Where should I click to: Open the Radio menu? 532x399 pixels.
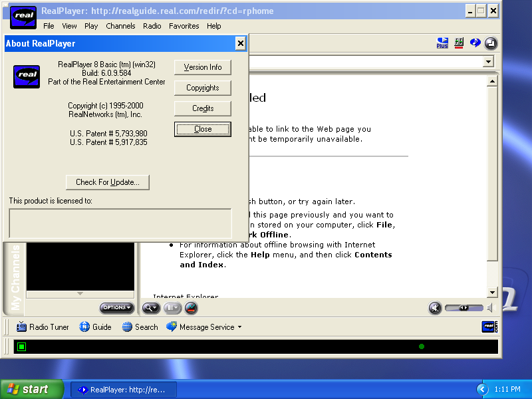click(152, 26)
